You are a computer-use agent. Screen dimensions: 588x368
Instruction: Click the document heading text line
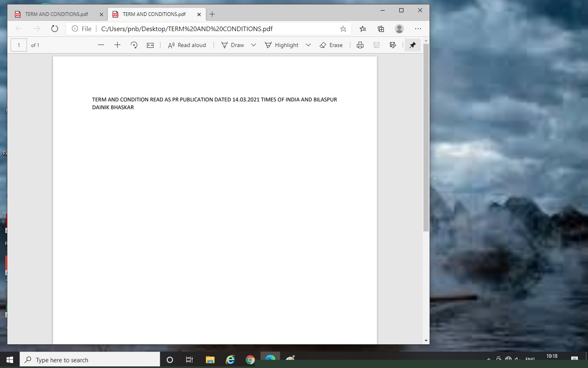(214, 99)
